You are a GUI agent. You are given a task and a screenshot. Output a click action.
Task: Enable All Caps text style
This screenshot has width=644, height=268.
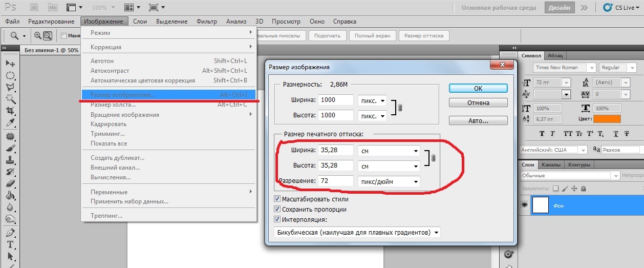click(x=567, y=133)
